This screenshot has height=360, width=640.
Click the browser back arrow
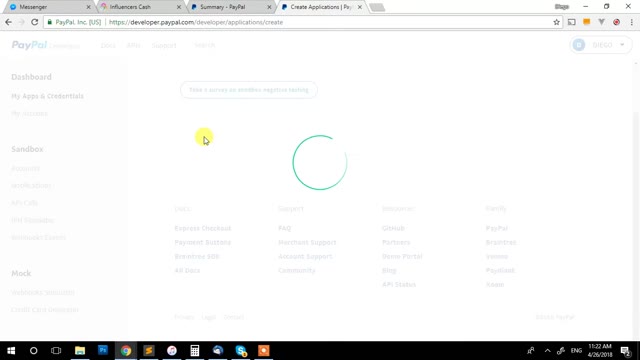pyautogui.click(x=8, y=22)
